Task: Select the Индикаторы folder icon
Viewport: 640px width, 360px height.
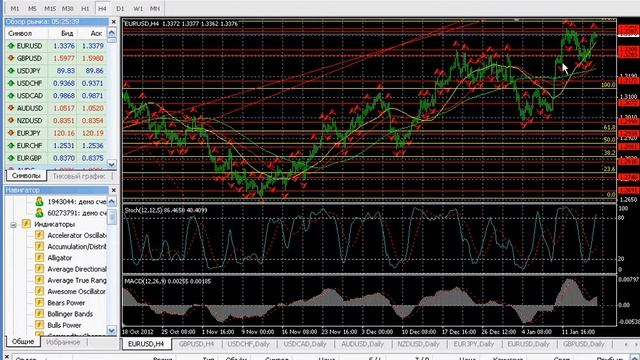Action: (27, 224)
